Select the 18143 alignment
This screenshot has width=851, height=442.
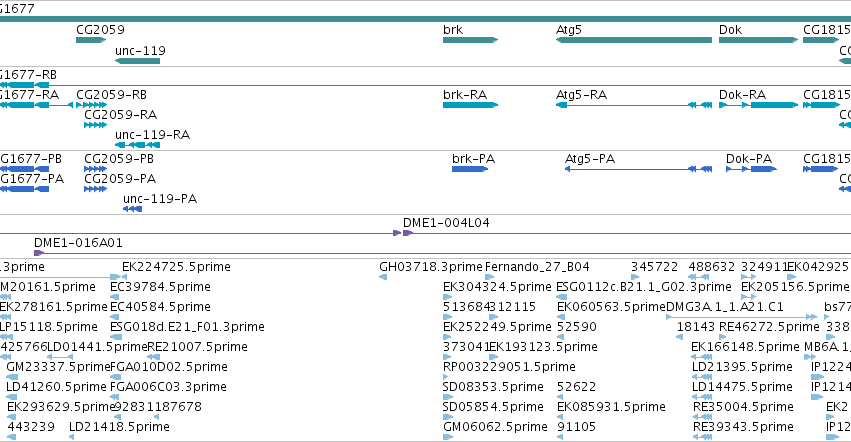pos(679,337)
